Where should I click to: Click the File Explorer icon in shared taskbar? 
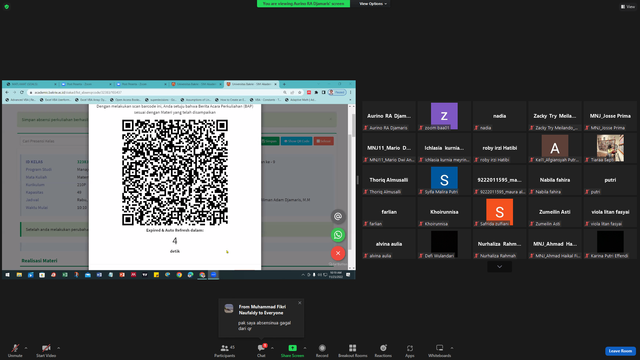pos(19,275)
